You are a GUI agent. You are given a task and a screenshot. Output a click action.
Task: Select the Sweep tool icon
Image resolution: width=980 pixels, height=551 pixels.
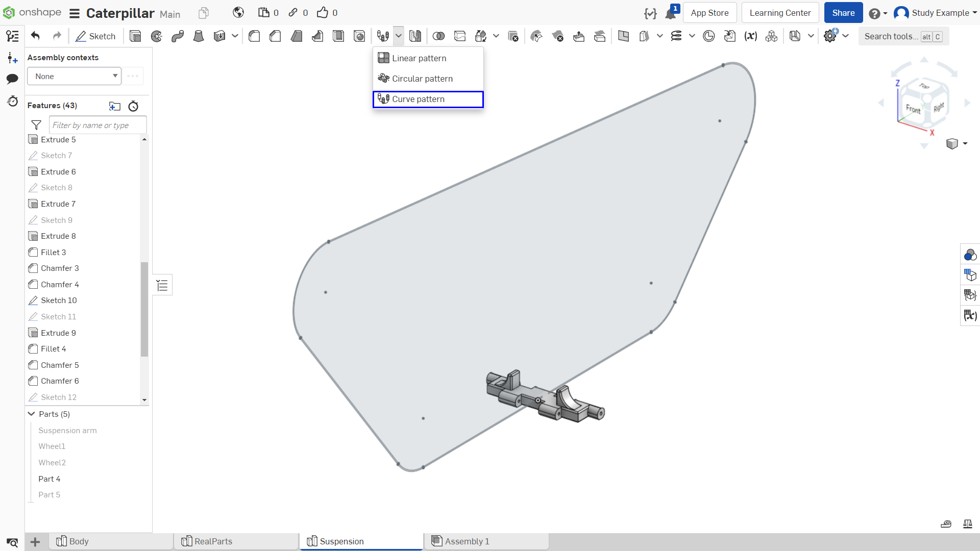pyautogui.click(x=178, y=36)
